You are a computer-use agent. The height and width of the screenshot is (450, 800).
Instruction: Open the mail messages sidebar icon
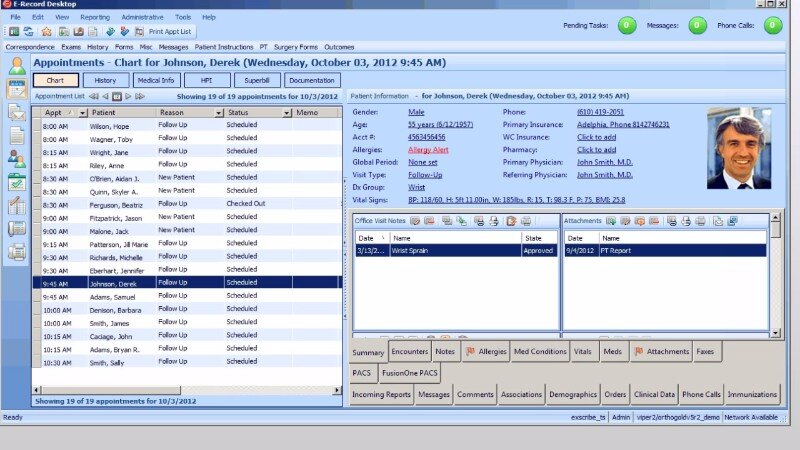pyautogui.click(x=17, y=112)
